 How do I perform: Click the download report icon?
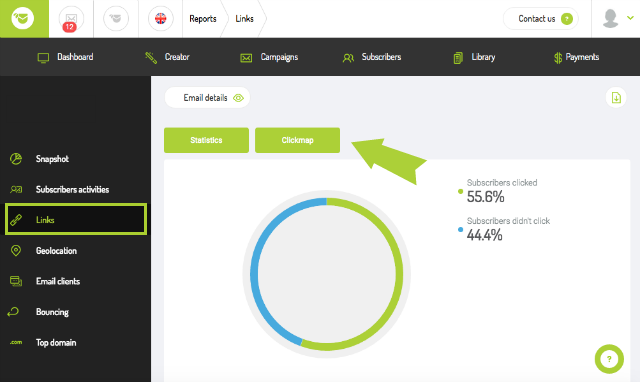(616, 98)
